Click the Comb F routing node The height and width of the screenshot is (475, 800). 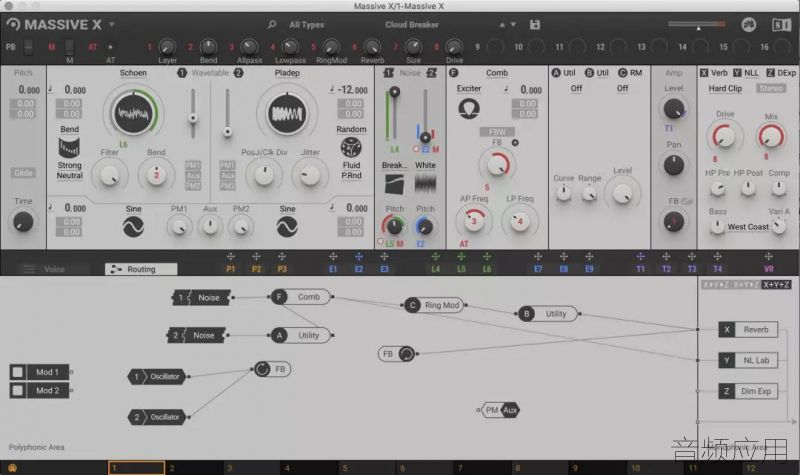(301, 297)
